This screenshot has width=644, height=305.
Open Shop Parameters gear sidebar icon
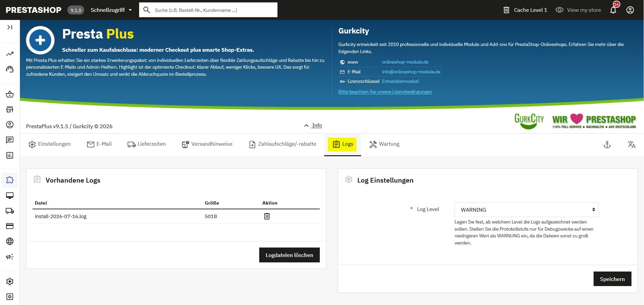(x=10, y=281)
